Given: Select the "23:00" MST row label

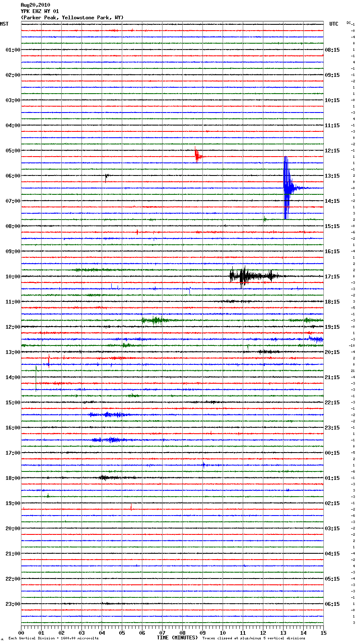Looking at the screenshot, I should 13,604.
